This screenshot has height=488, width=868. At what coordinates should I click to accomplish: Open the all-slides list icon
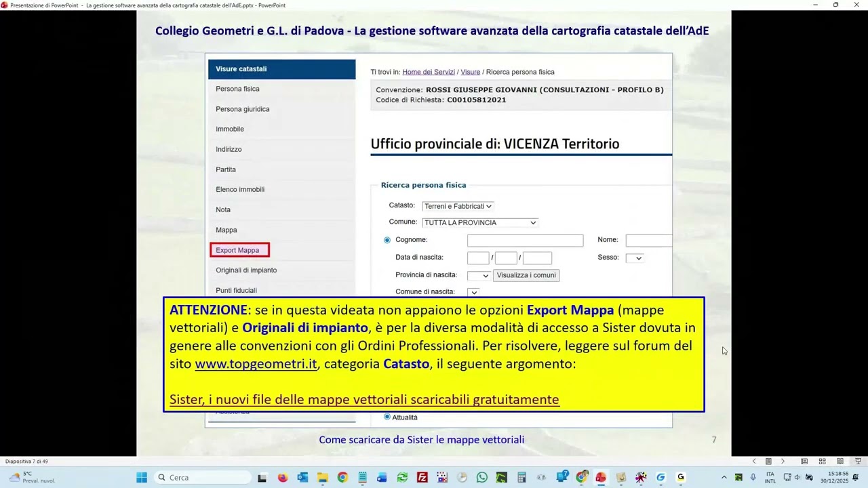click(768, 462)
